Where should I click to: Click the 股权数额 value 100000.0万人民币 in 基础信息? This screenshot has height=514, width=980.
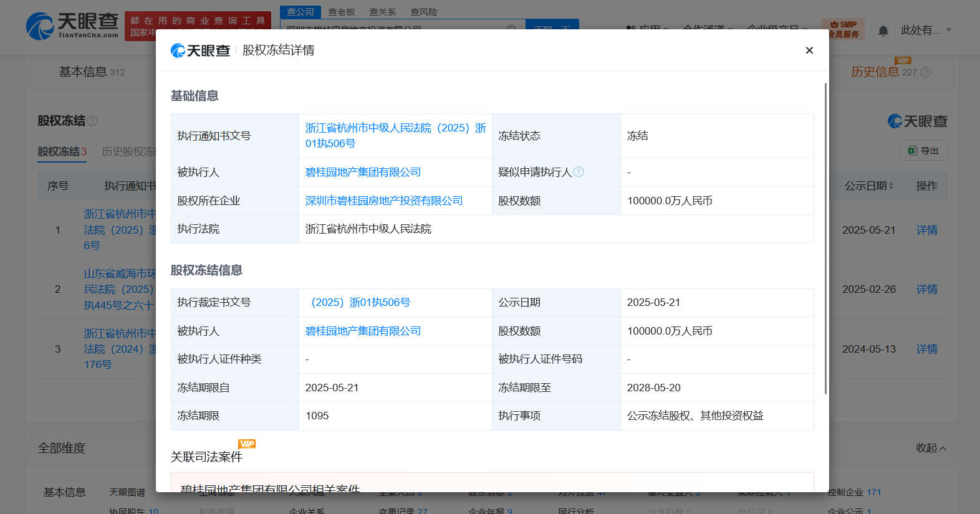pos(670,201)
